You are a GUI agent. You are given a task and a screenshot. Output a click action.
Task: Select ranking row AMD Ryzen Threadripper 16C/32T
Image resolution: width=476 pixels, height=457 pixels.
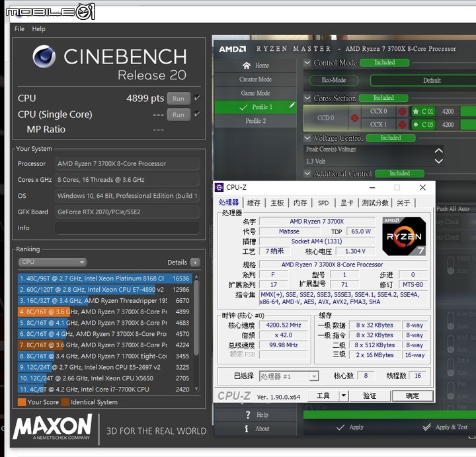coord(104,301)
